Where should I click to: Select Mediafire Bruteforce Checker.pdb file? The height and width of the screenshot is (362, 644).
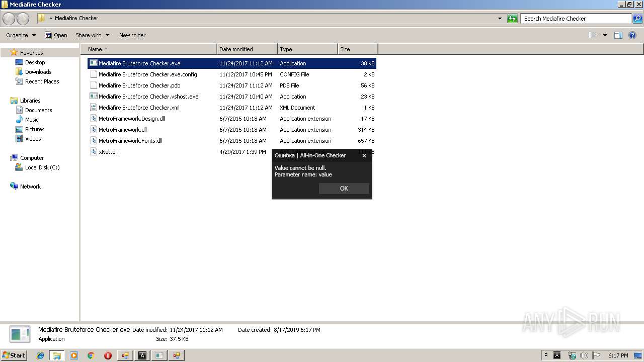click(232, 85)
